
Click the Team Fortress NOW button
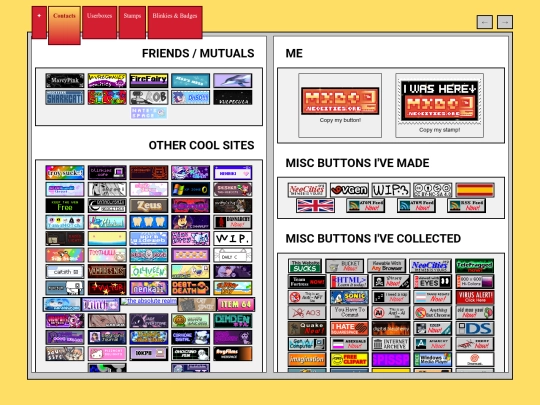[x=307, y=282]
